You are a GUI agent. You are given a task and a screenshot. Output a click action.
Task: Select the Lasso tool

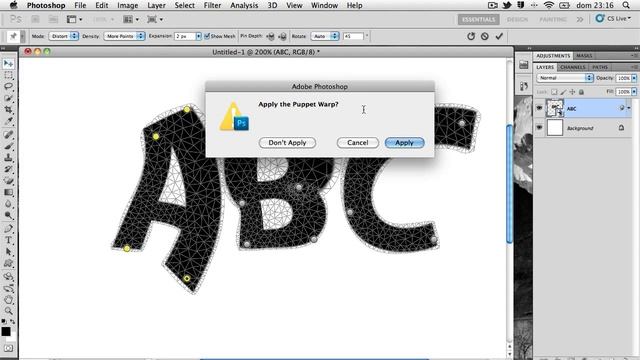8,87
